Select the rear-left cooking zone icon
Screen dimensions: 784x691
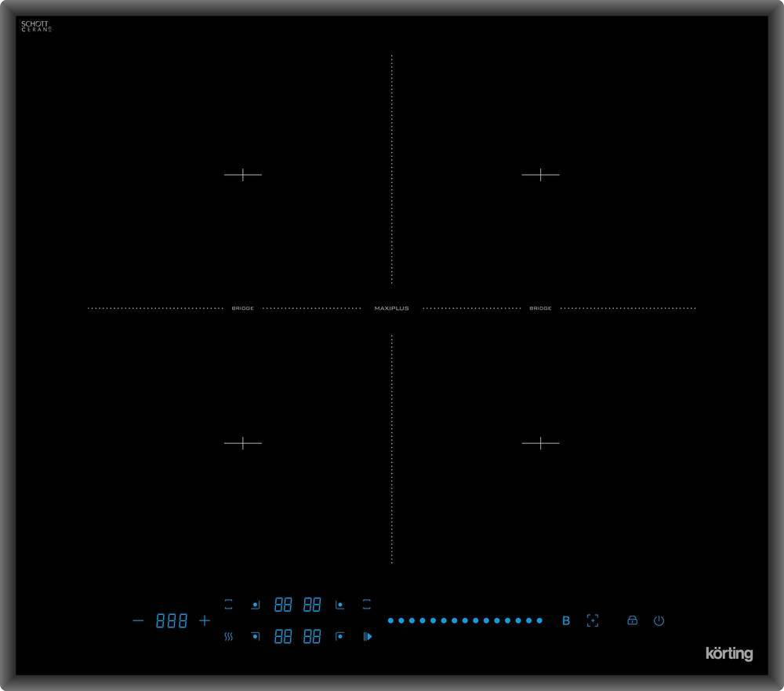point(255,605)
